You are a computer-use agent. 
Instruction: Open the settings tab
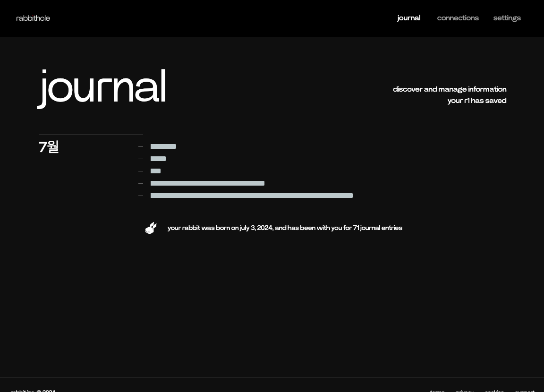coord(507,18)
